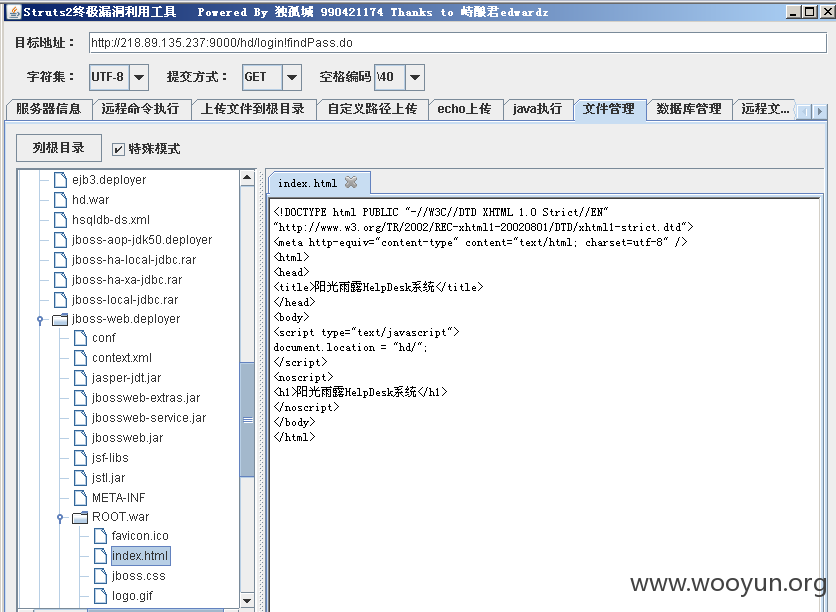Select hd.war in the file tree
Viewport: 836px width, 612px height.
pos(91,200)
